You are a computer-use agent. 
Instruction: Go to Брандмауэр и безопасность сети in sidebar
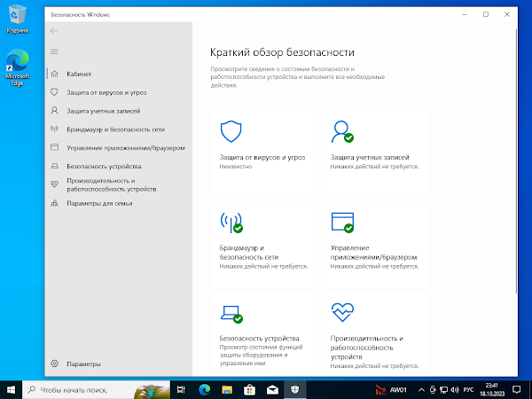(x=120, y=129)
